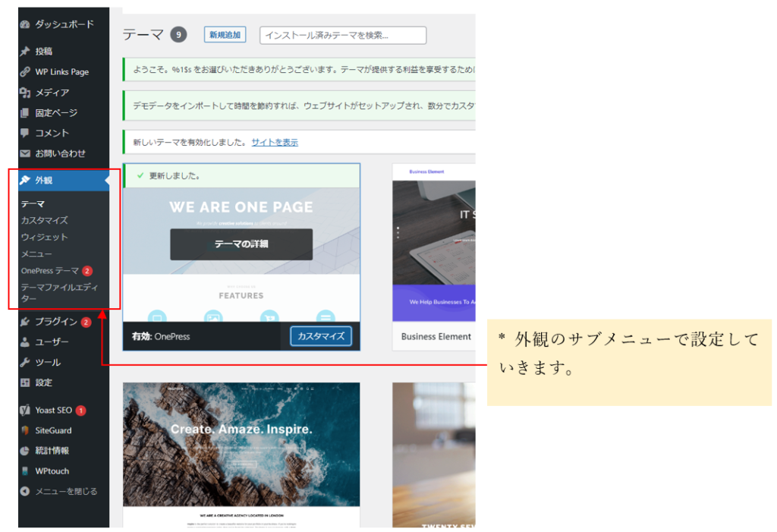Open the ウィジェット submenu item
777x532 pixels.
[44, 238]
